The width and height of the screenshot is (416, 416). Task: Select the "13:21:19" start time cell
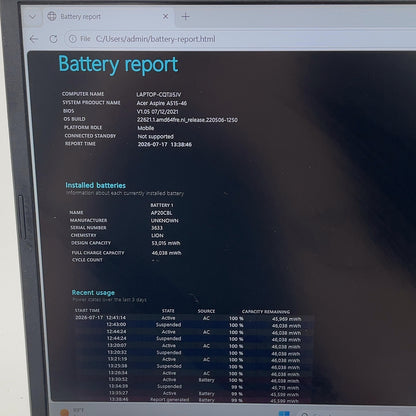117,359
